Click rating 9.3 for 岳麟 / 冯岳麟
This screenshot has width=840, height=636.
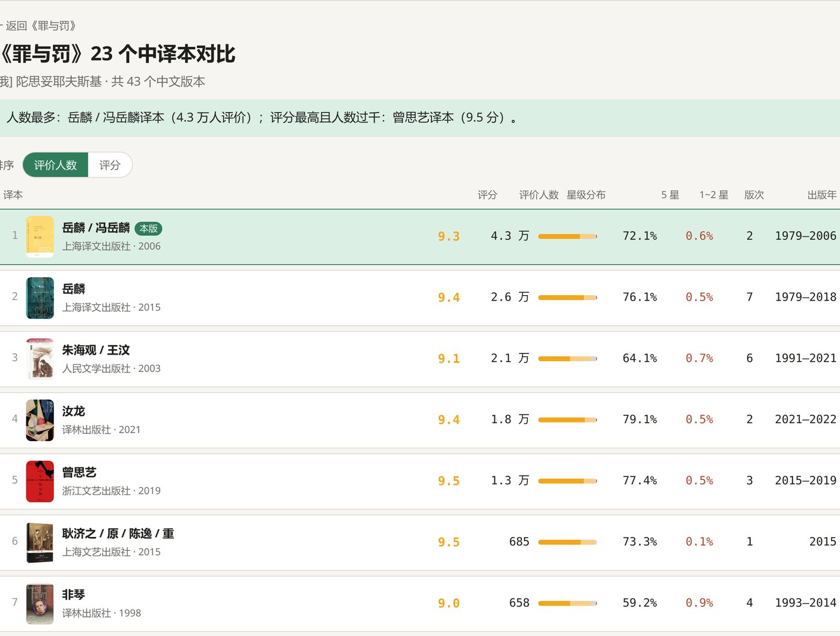(x=449, y=236)
